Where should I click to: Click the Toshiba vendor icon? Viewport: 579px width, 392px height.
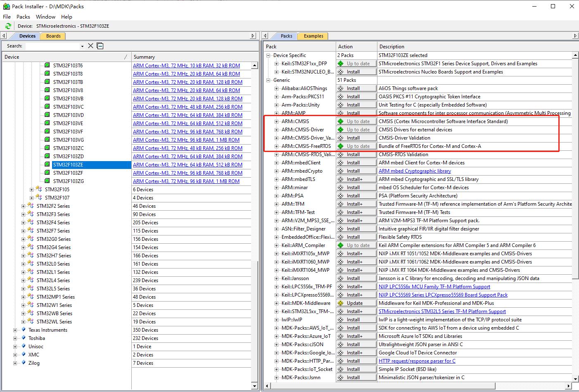click(24, 338)
